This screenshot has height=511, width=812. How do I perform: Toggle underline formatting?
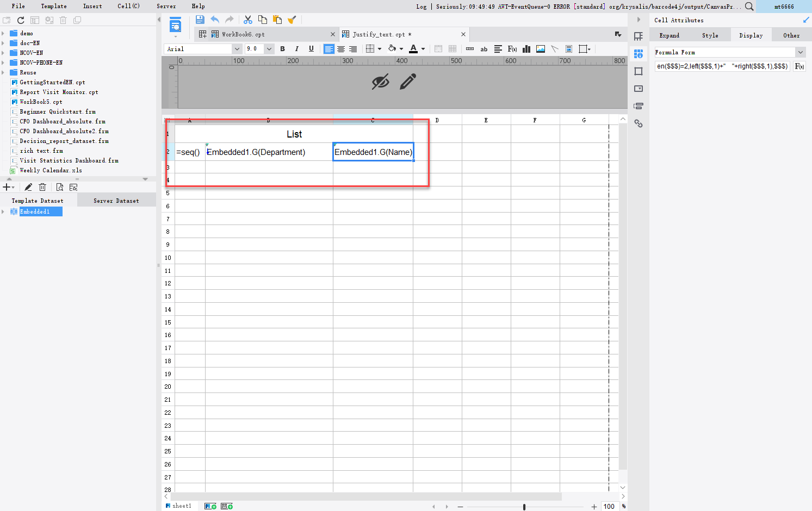coord(311,49)
